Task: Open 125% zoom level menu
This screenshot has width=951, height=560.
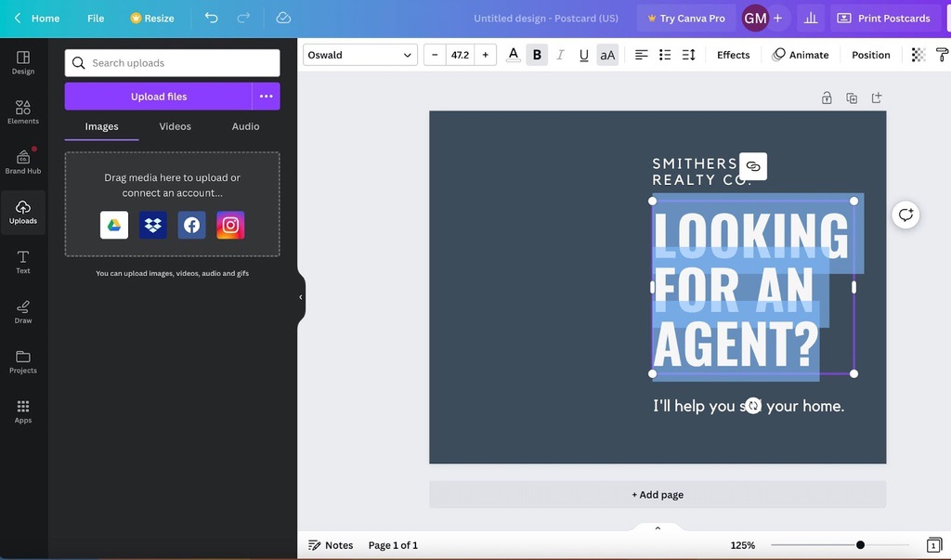Action: [742, 545]
